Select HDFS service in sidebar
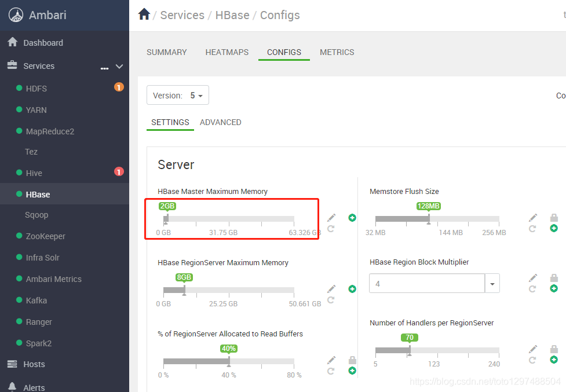Screen dimensions: 566x392 pos(36,89)
